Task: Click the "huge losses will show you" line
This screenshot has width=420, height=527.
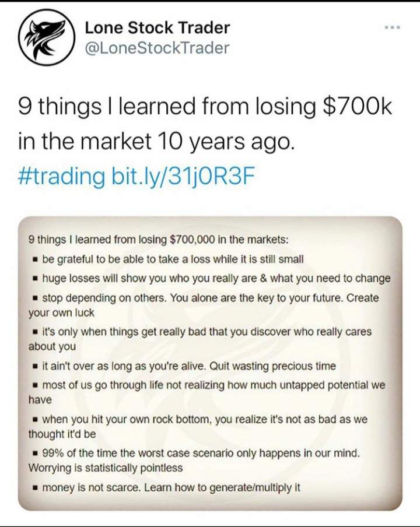Action: [216, 278]
